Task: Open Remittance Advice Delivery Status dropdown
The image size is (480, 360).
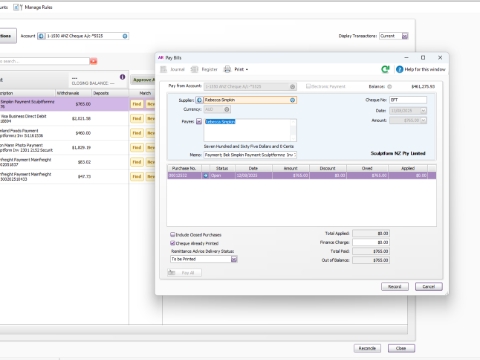Action: 234,259
